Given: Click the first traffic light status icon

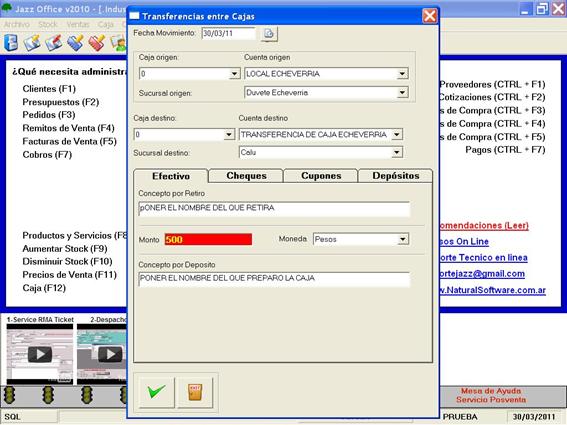Looking at the screenshot, I should point(10,395).
